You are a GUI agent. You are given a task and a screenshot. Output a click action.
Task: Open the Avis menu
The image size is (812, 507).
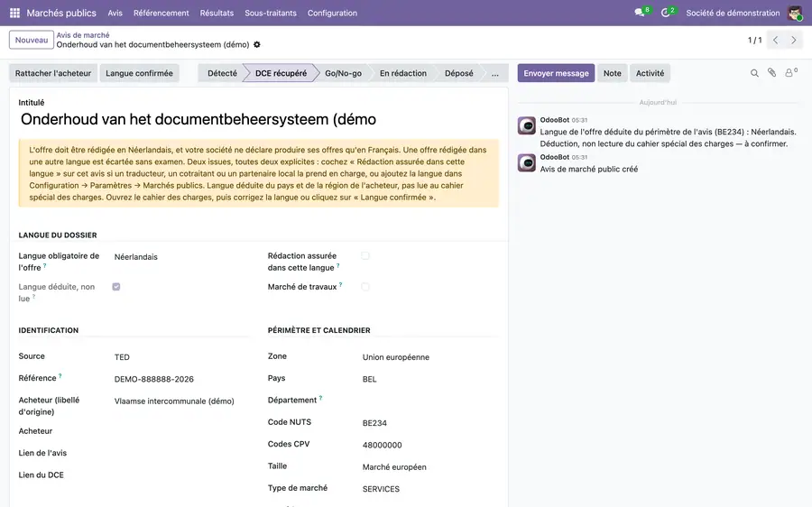[115, 13]
